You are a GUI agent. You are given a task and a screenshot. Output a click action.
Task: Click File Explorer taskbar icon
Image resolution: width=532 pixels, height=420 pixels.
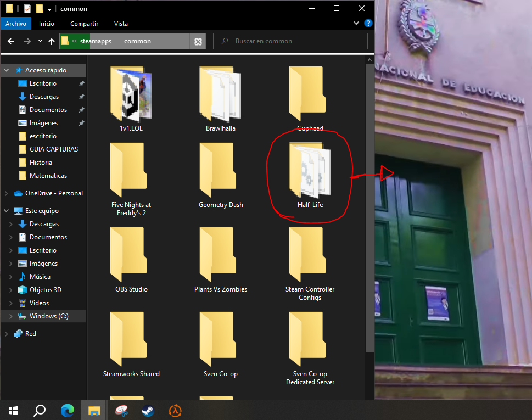(94, 411)
